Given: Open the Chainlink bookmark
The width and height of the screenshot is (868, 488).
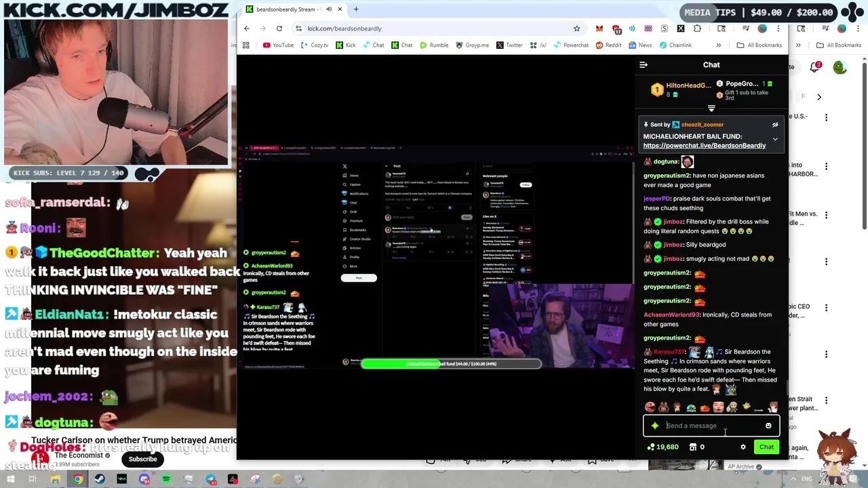Looking at the screenshot, I should [675, 45].
